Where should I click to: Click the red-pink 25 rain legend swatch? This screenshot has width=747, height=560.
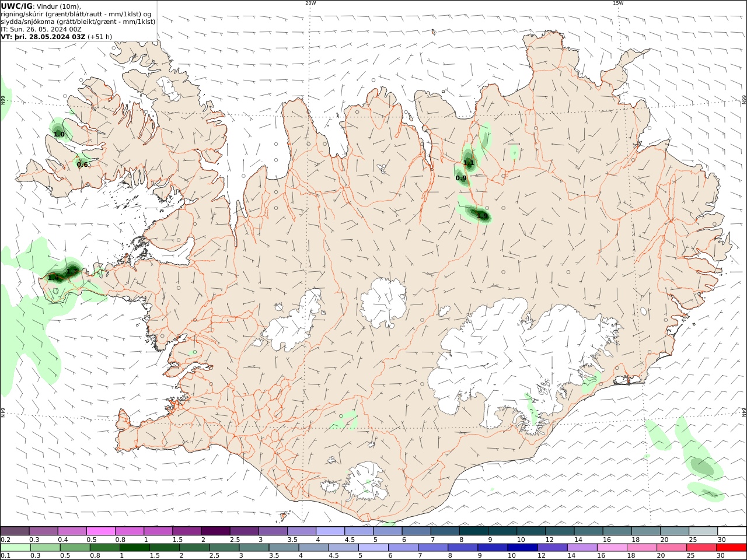click(x=701, y=548)
